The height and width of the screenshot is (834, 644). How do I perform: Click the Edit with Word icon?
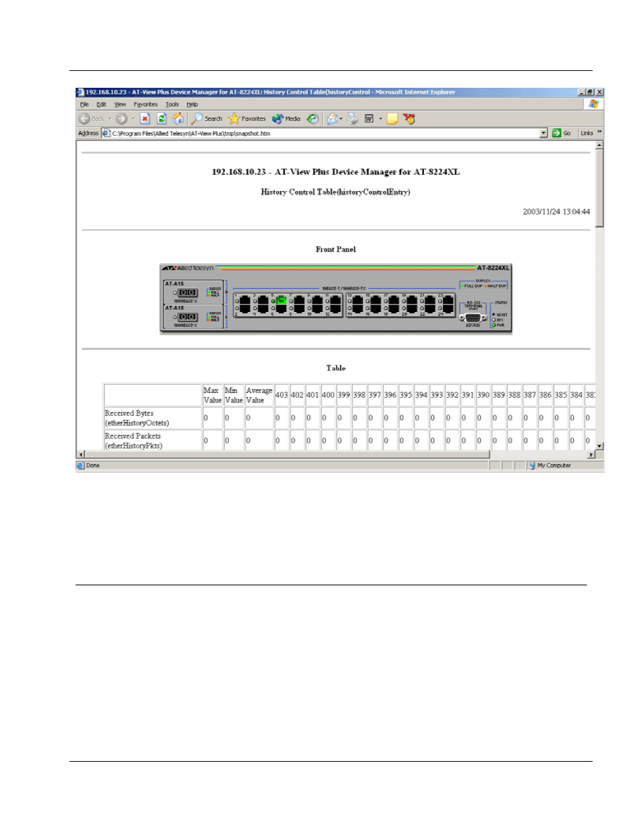point(369,119)
